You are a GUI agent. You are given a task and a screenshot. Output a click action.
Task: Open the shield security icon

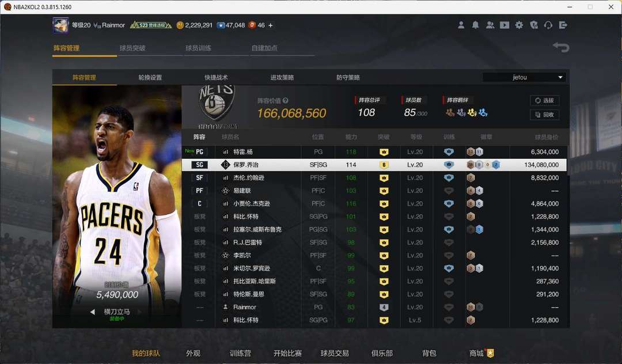[x=533, y=25]
